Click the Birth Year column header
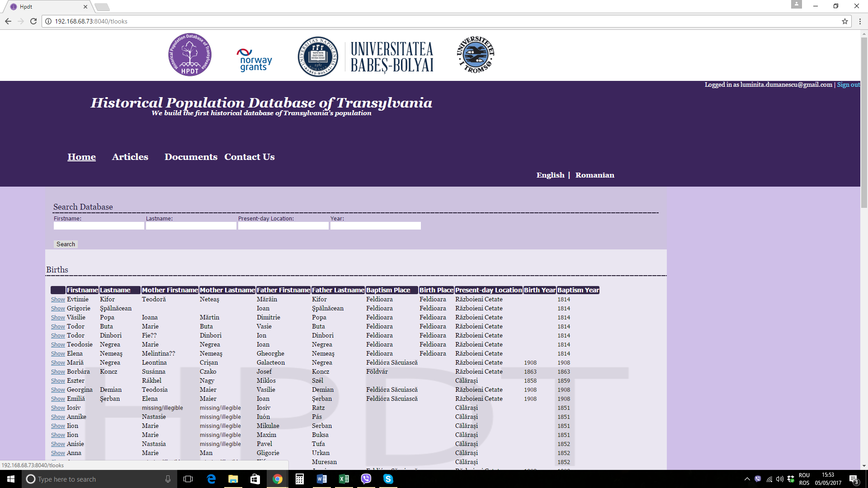868x488 pixels. click(x=540, y=290)
